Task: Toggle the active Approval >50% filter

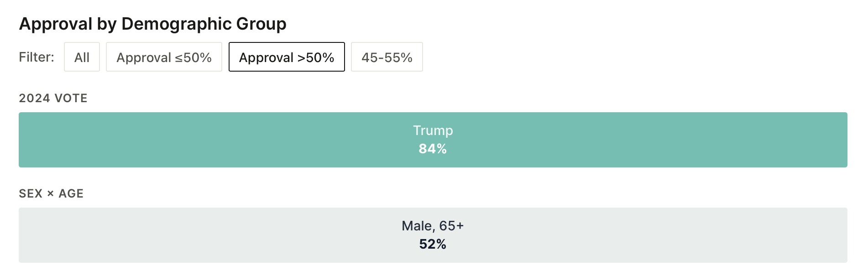Action: (287, 57)
